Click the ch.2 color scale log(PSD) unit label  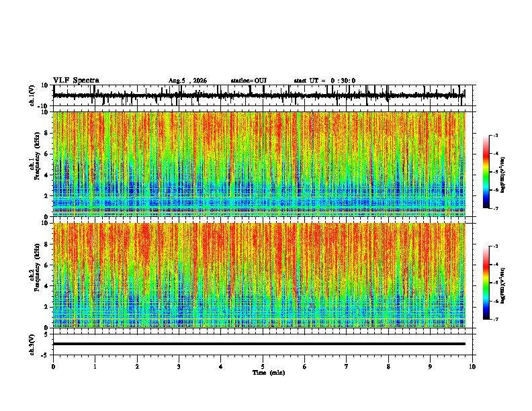503,286
